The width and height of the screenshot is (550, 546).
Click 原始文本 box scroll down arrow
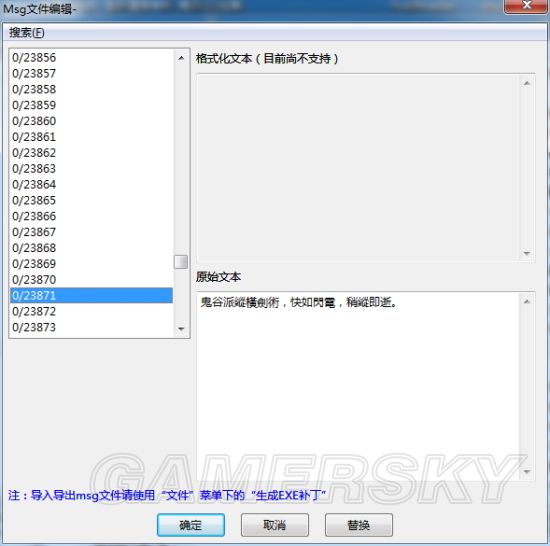tap(527, 472)
